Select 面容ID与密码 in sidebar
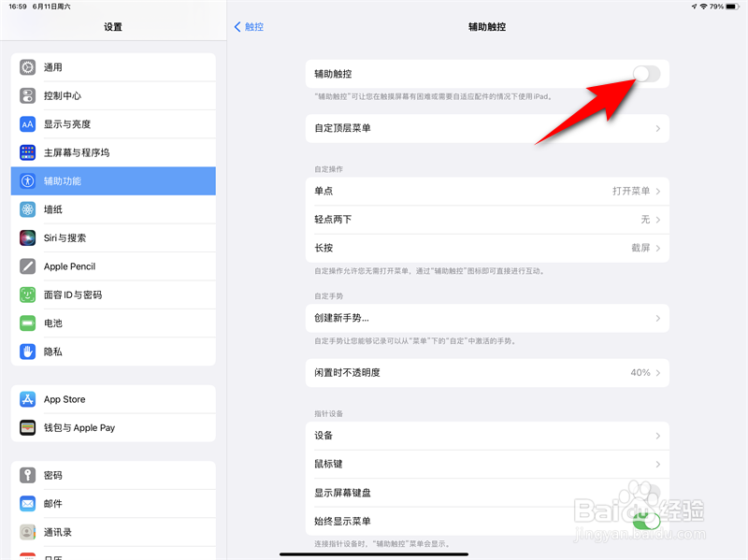This screenshot has height=560, width=748. pos(113,294)
